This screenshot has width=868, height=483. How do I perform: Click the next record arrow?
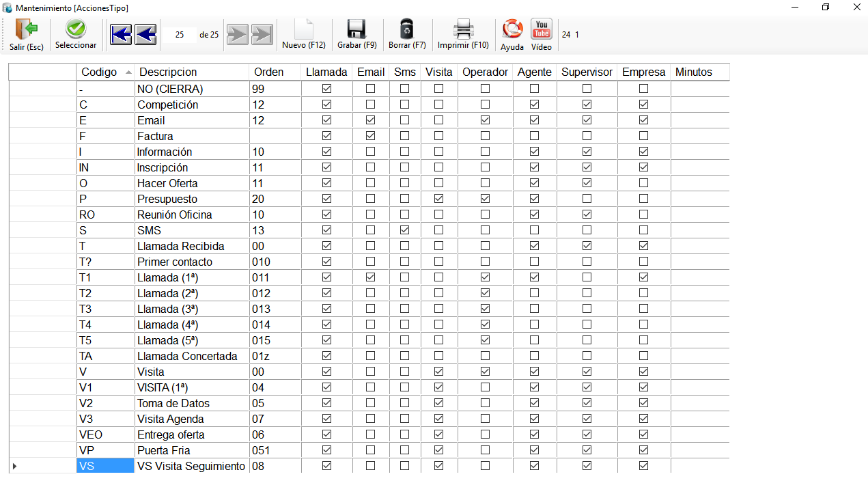[x=237, y=34]
